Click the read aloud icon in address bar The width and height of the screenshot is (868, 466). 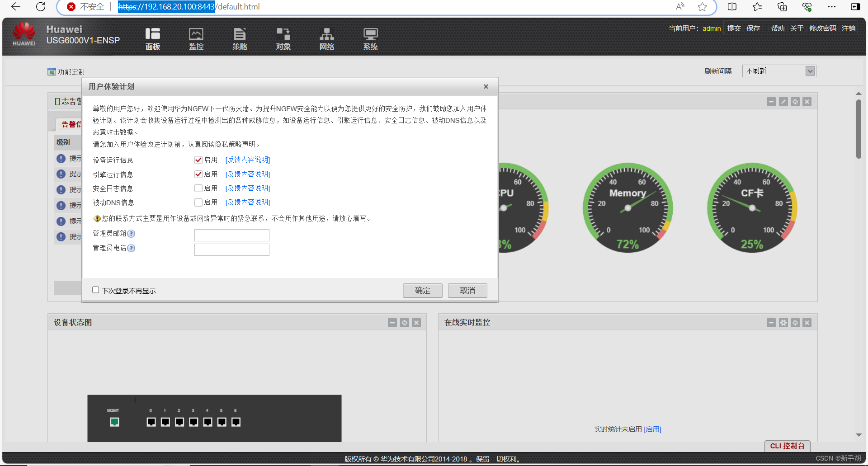pyautogui.click(x=680, y=7)
